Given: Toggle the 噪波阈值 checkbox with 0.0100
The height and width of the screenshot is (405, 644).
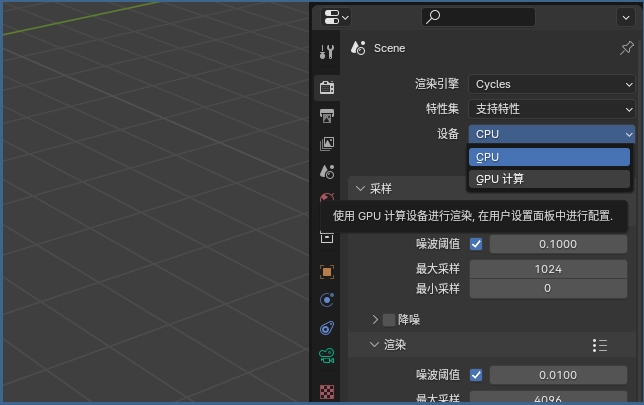Looking at the screenshot, I should coord(476,375).
